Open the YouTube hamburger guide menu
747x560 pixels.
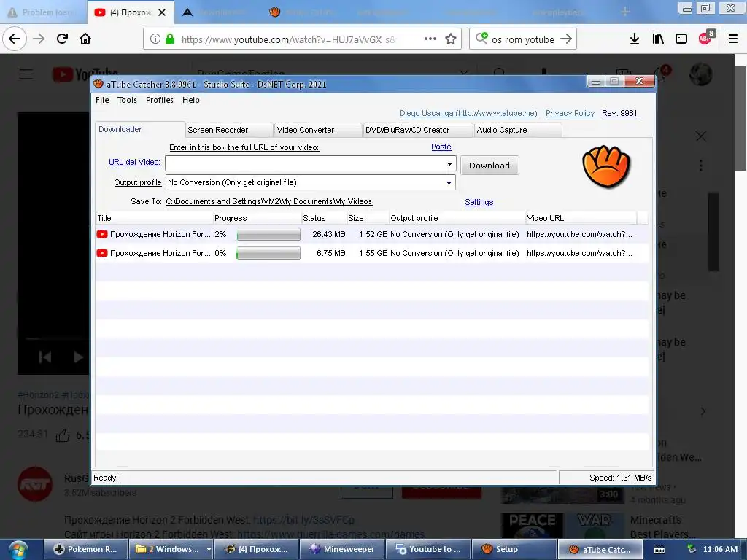point(26,74)
